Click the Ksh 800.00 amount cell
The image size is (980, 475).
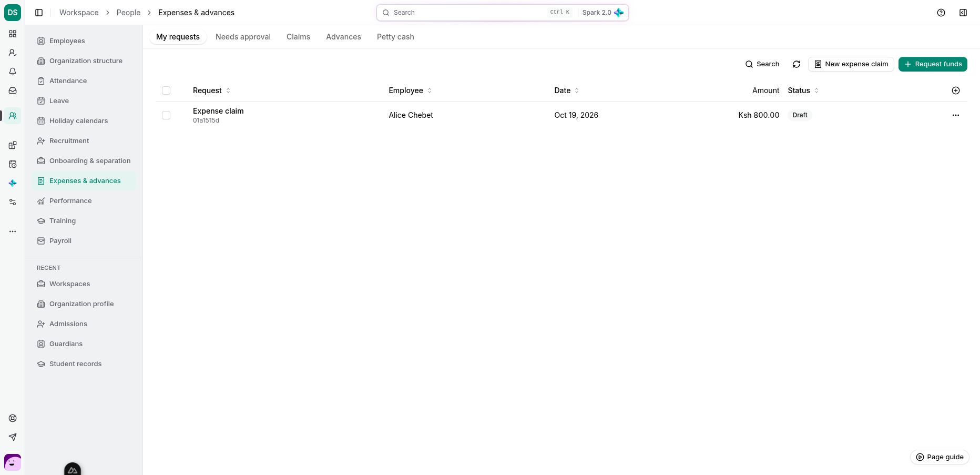pyautogui.click(x=759, y=115)
